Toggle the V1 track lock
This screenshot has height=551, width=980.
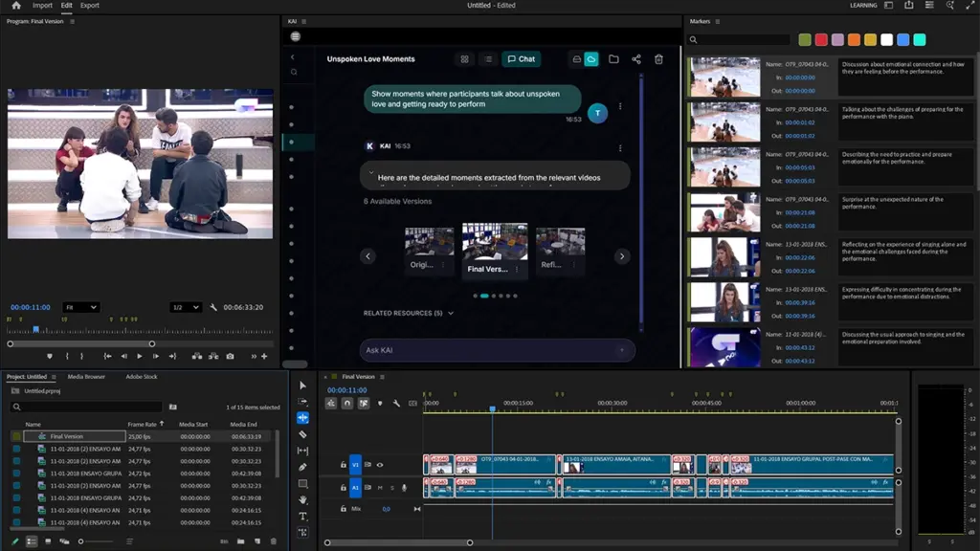pos(344,465)
